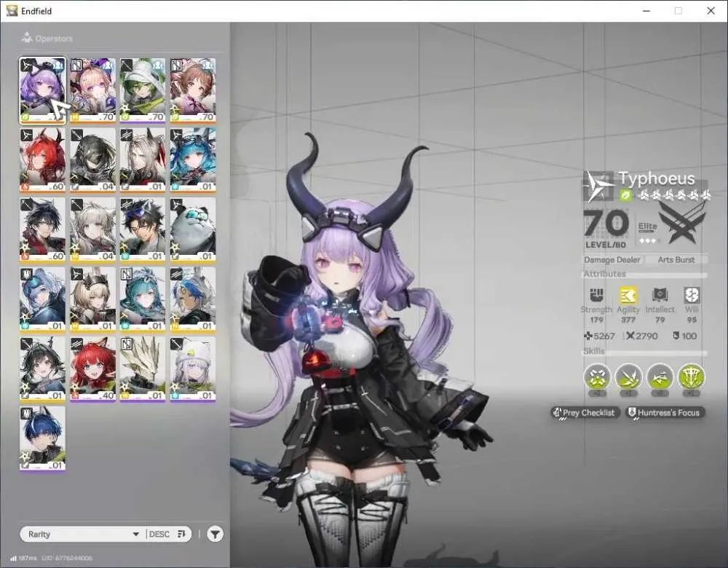
Task: Select the white beanie girl operator card
Action: (193, 368)
